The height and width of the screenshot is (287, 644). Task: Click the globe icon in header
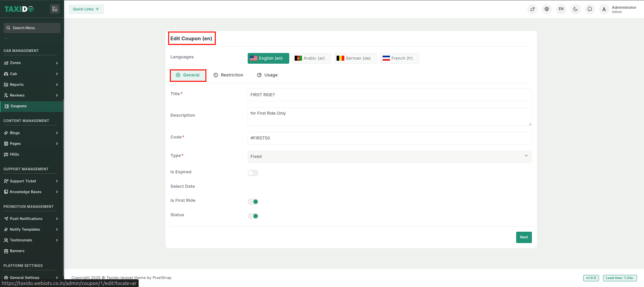547,9
